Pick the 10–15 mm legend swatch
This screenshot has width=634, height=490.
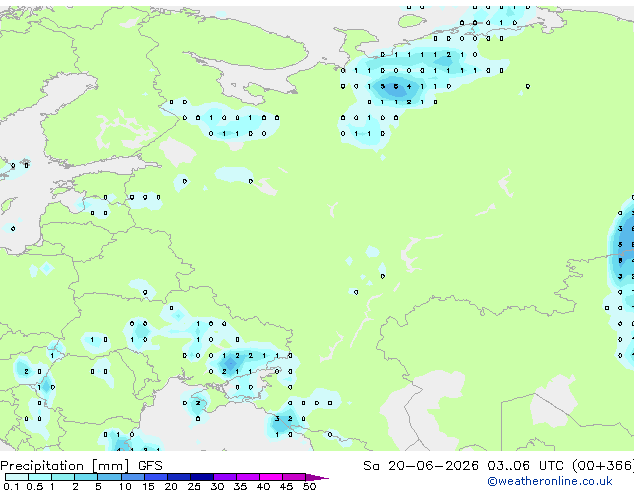click(x=133, y=477)
